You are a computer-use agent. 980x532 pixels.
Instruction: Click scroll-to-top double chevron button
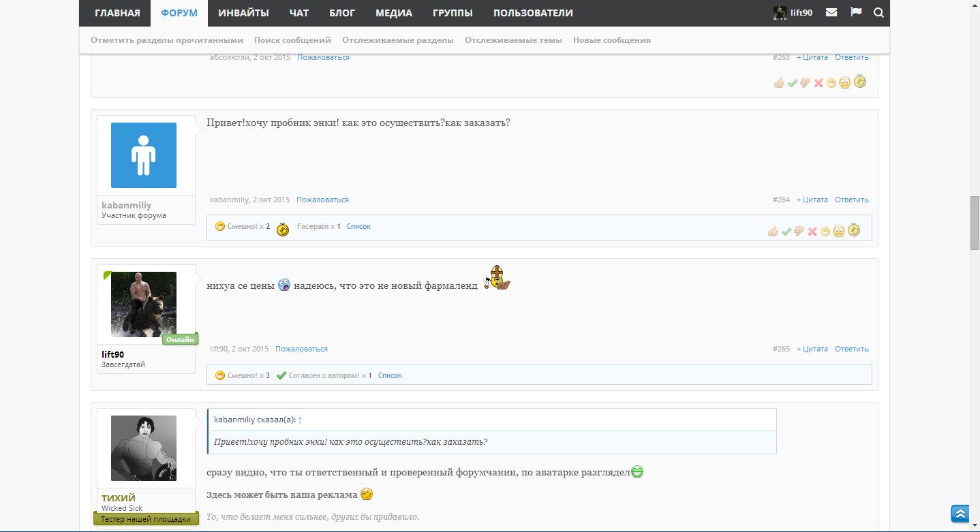pos(960,514)
